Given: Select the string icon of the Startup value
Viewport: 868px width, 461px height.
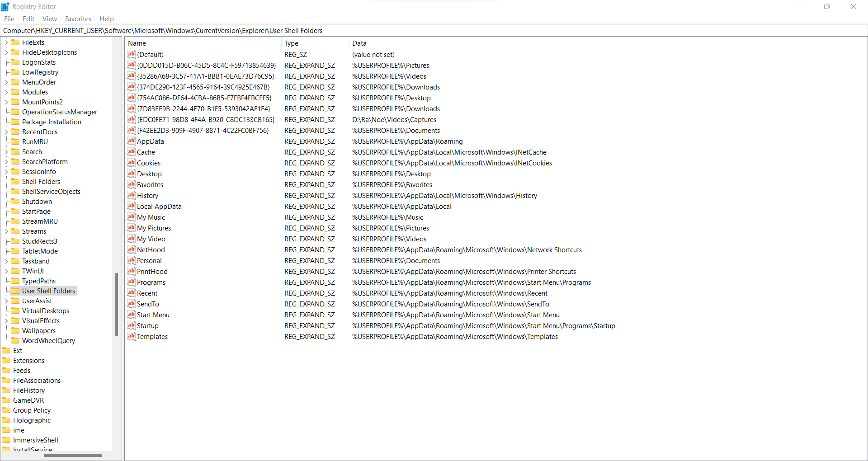Looking at the screenshot, I should click(132, 325).
